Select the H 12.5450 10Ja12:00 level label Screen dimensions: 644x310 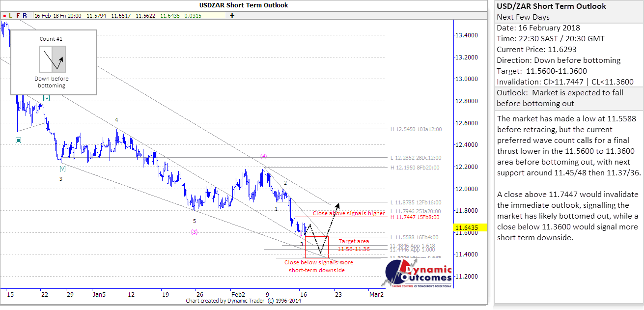coord(416,129)
